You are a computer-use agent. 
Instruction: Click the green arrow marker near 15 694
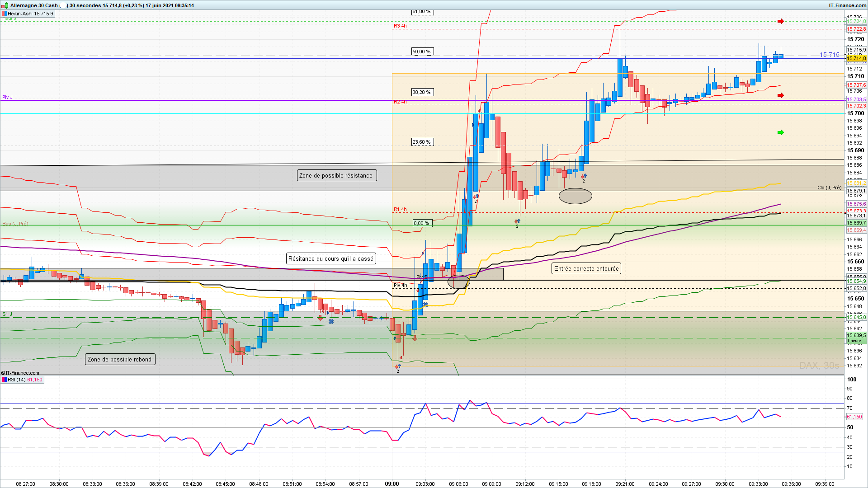click(x=780, y=132)
